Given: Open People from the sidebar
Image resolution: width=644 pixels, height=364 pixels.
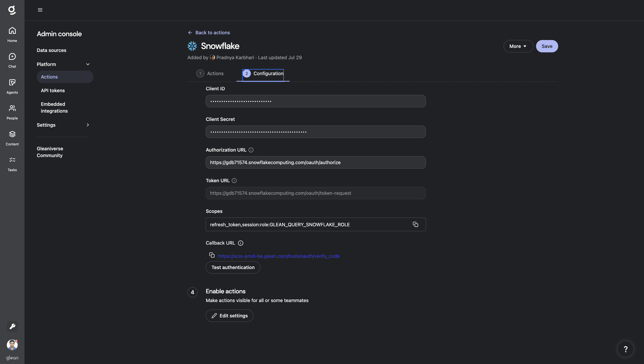Looking at the screenshot, I should tap(12, 109).
